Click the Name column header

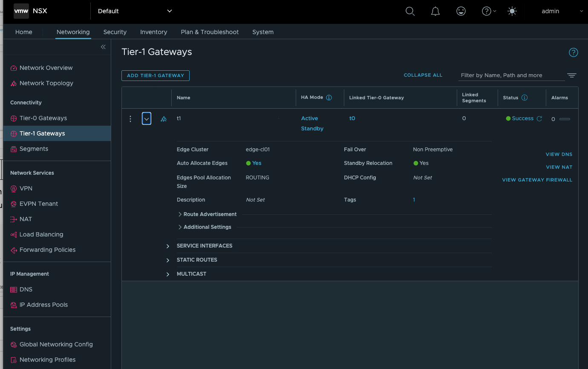tap(183, 98)
